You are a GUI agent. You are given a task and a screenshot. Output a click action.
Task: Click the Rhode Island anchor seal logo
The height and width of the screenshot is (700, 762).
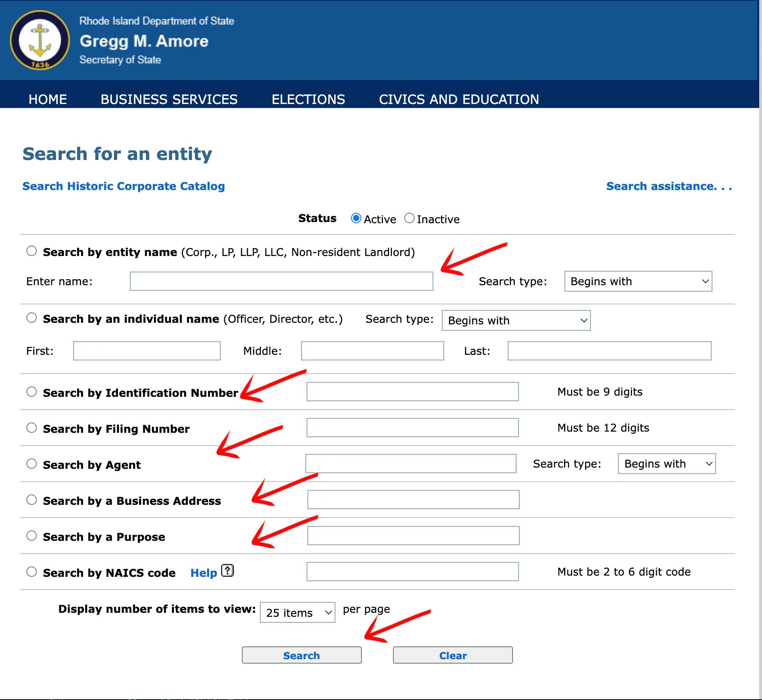(40, 40)
